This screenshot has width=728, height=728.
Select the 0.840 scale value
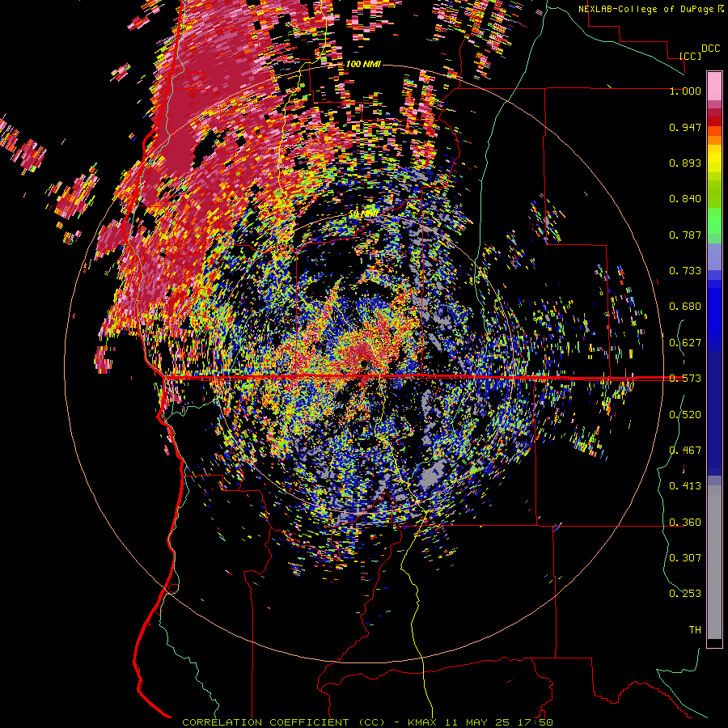(685, 199)
